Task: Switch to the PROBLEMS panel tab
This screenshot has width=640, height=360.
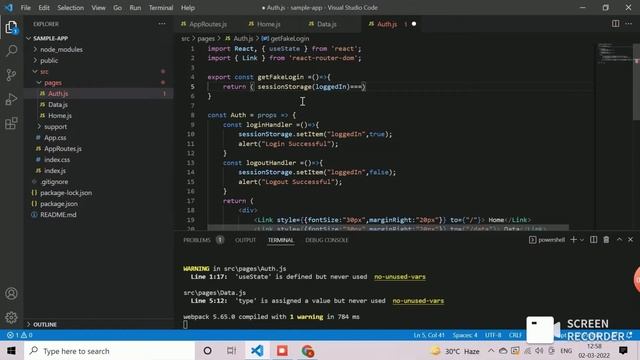Action: (x=197, y=240)
